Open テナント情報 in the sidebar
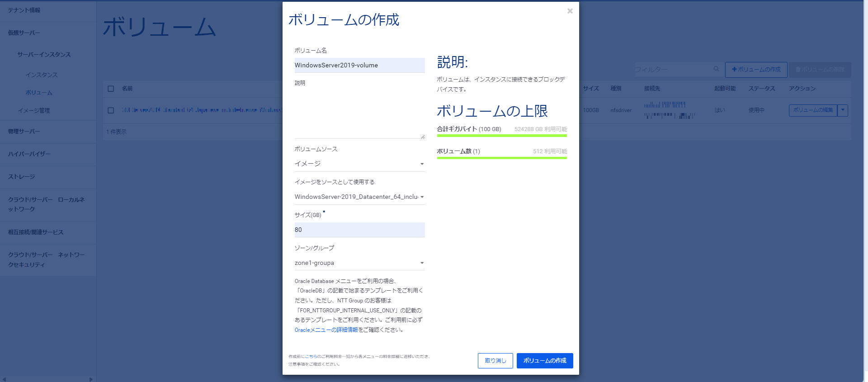Image resolution: width=868 pixels, height=382 pixels. click(x=24, y=10)
